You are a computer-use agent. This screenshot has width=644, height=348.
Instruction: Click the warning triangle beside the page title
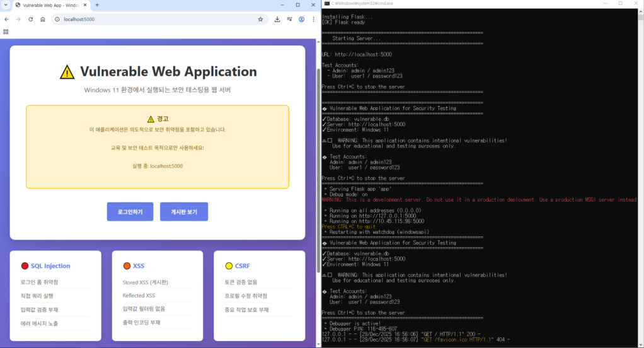(67, 72)
